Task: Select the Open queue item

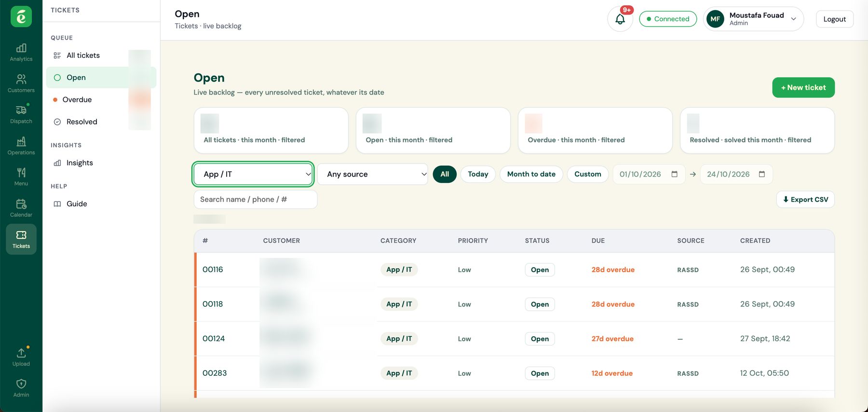Action: 101,78
